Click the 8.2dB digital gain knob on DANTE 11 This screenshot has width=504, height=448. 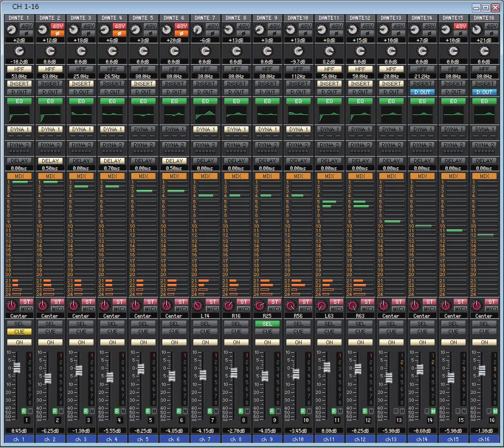tap(329, 51)
